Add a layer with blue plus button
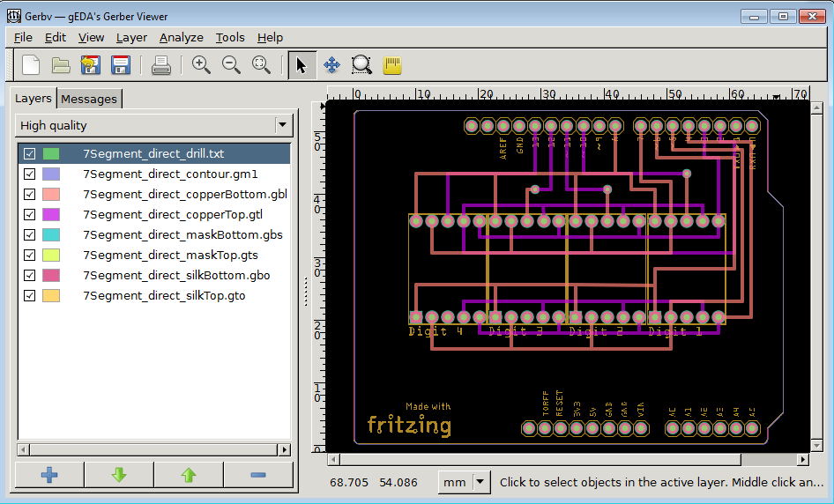The width and height of the screenshot is (834, 504). [49, 474]
